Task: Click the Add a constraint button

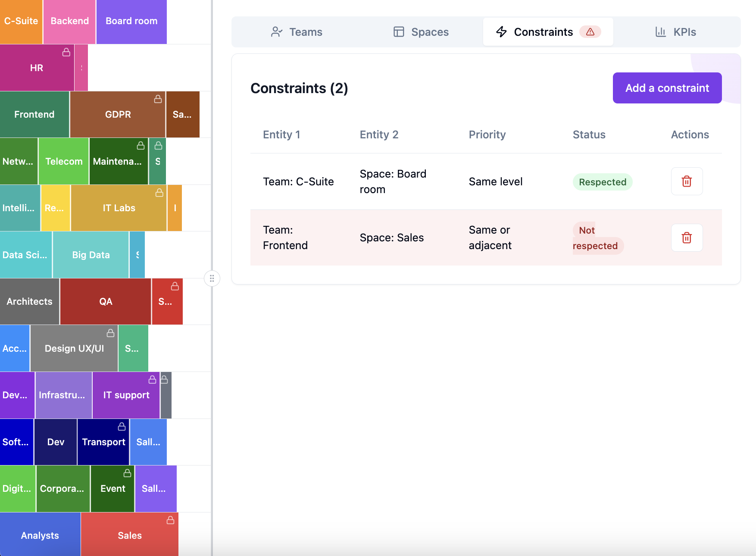Action: pyautogui.click(x=667, y=88)
